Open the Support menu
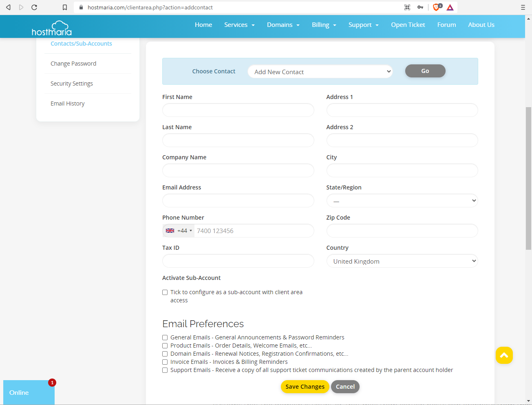The width and height of the screenshot is (532, 405). (x=363, y=24)
